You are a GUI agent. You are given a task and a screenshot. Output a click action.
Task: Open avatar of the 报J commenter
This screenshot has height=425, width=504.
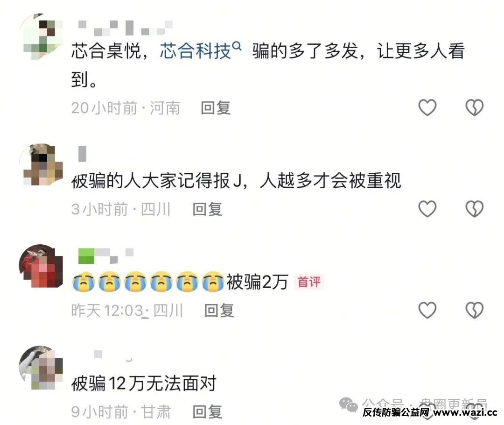click(x=41, y=165)
